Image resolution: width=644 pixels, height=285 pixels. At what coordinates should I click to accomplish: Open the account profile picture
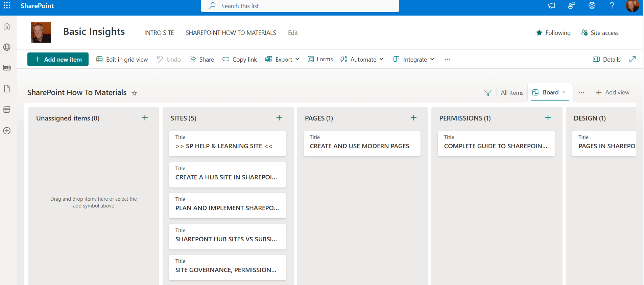tap(632, 6)
